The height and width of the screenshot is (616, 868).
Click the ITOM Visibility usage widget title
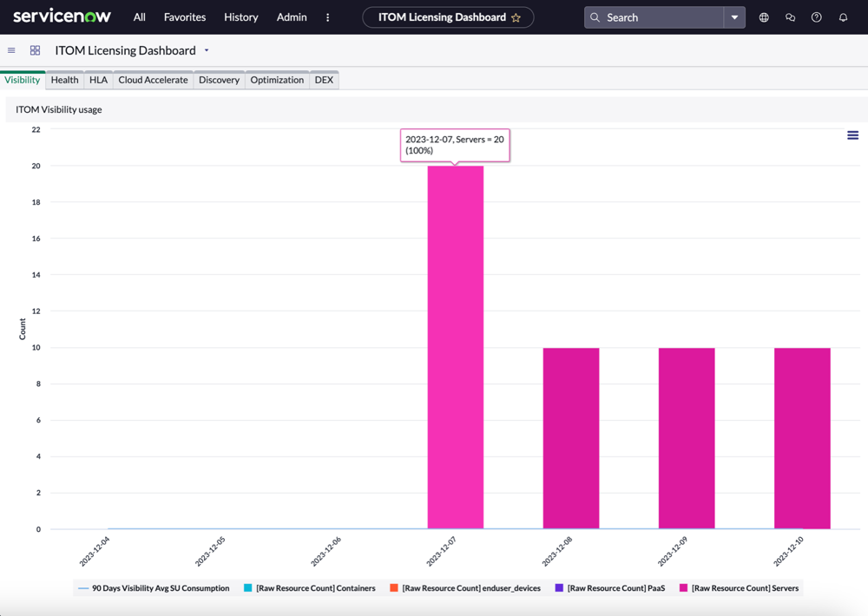[x=59, y=109]
